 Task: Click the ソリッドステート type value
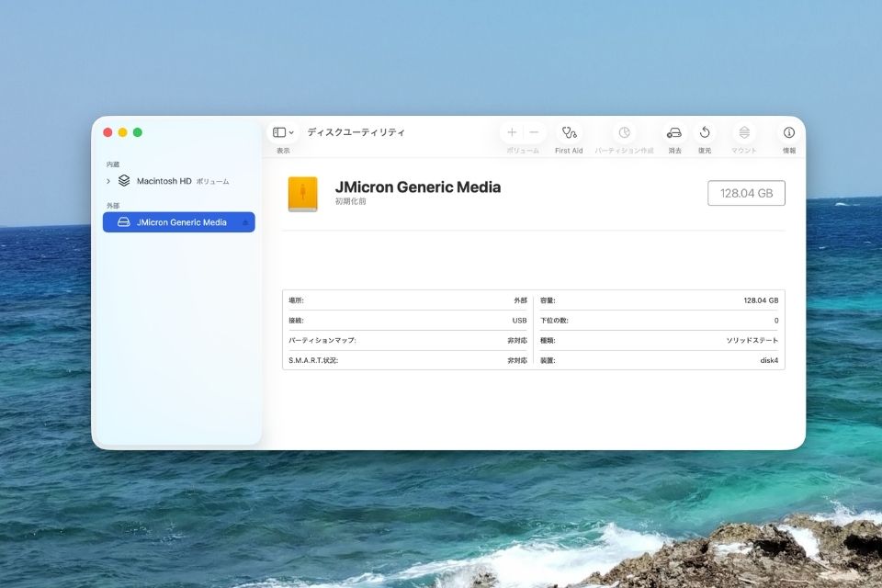pos(752,341)
